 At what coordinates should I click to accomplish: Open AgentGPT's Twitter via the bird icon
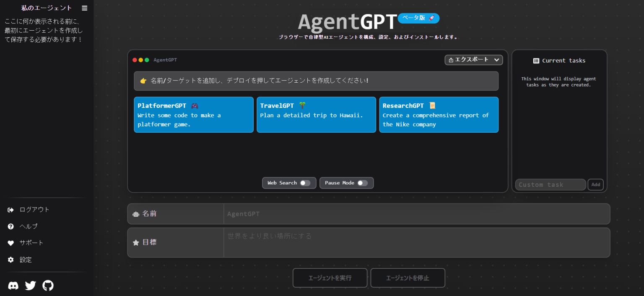(30, 286)
